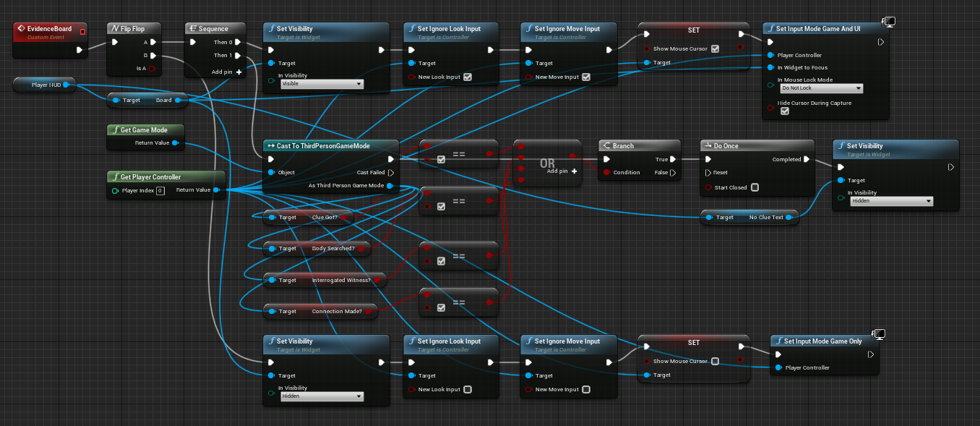Click the Do Once Reset execution pin
980x426 pixels.
coord(708,173)
